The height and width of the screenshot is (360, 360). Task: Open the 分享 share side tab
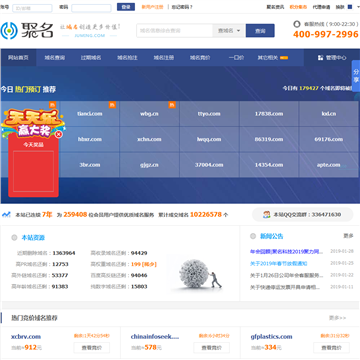point(356,76)
